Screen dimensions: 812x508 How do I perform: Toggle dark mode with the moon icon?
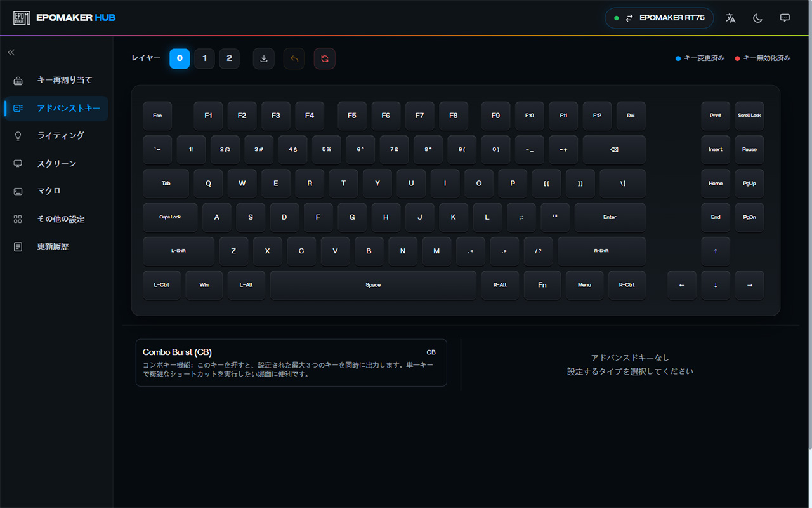coord(757,18)
